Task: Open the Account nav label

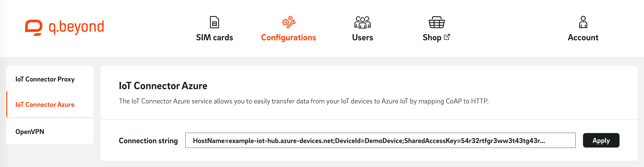Action: pyautogui.click(x=583, y=37)
